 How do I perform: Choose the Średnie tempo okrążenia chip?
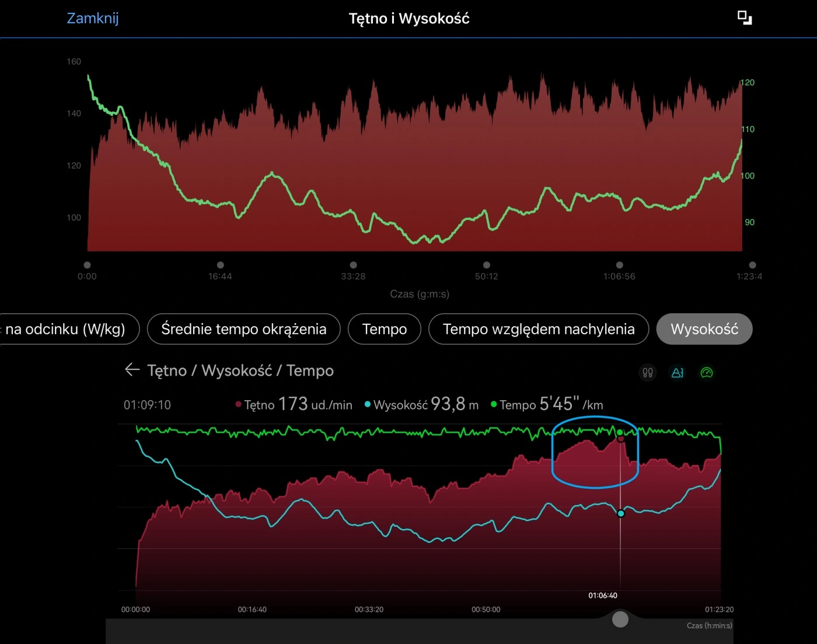[x=243, y=329]
